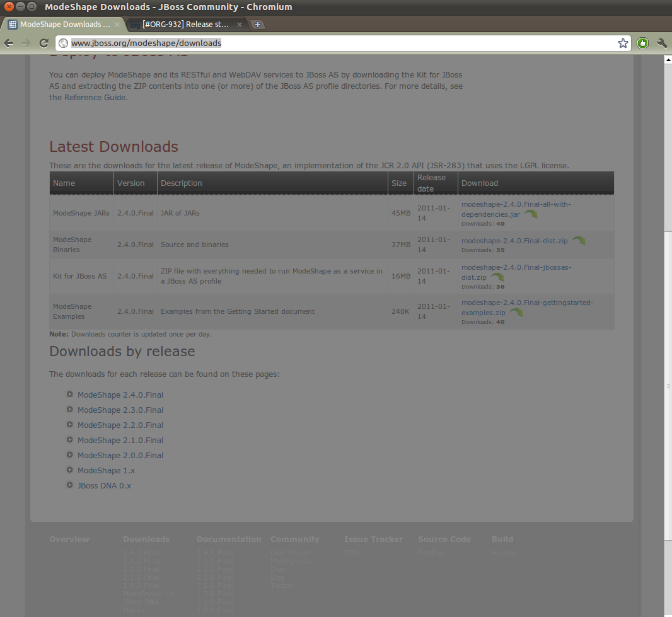Click the Kit for JBoss AS cell
Viewport: 672px width, 617px height.
(x=81, y=277)
